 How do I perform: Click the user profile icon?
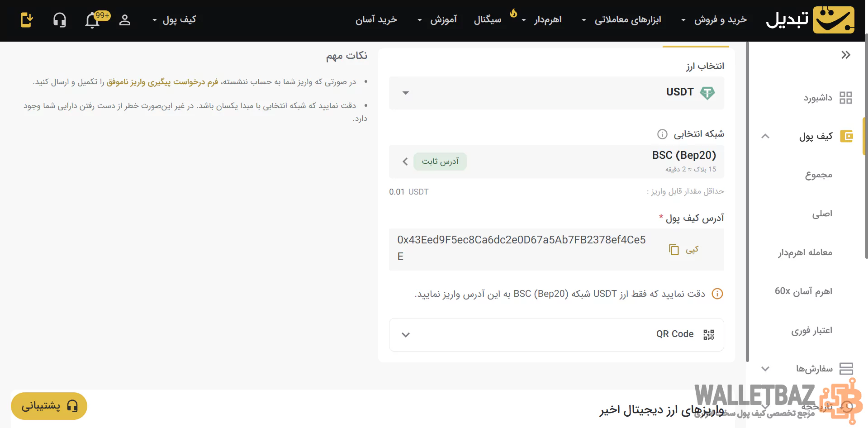(x=125, y=20)
